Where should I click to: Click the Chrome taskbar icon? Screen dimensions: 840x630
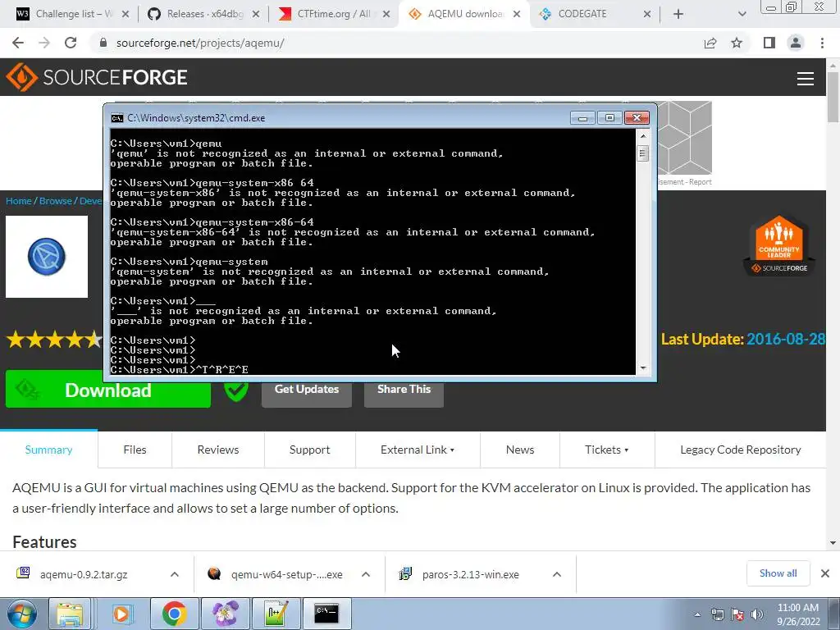tap(174, 614)
